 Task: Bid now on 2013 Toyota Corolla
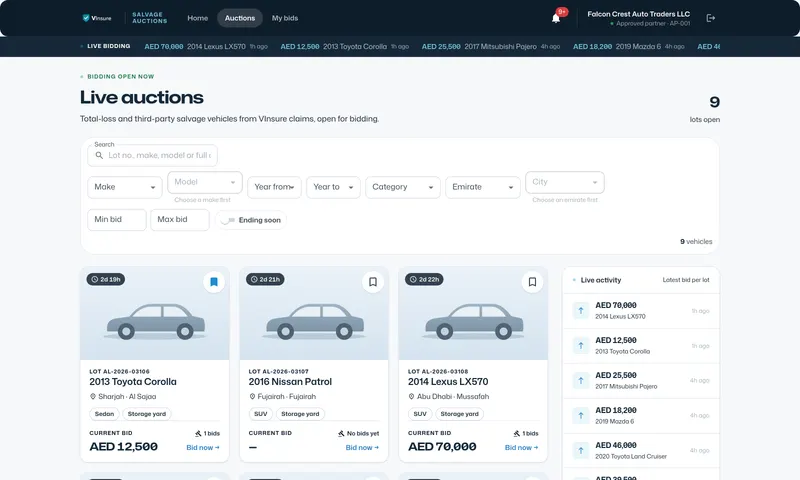[x=203, y=447]
